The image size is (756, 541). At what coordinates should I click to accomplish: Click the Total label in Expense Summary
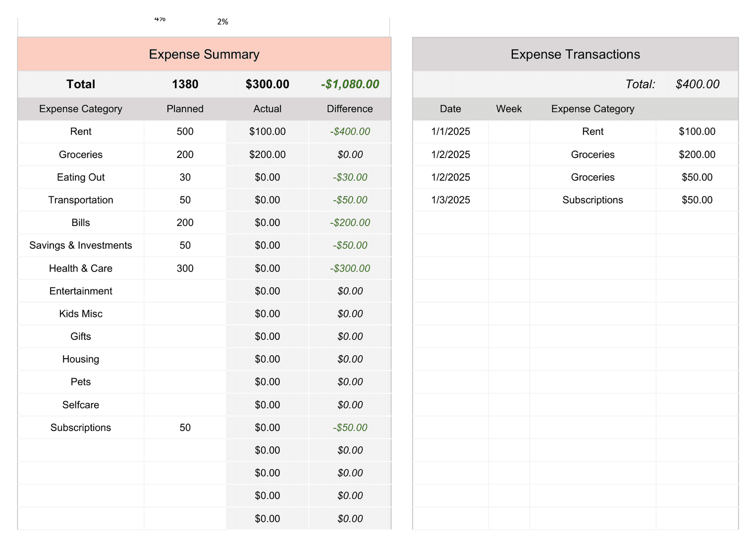point(81,84)
